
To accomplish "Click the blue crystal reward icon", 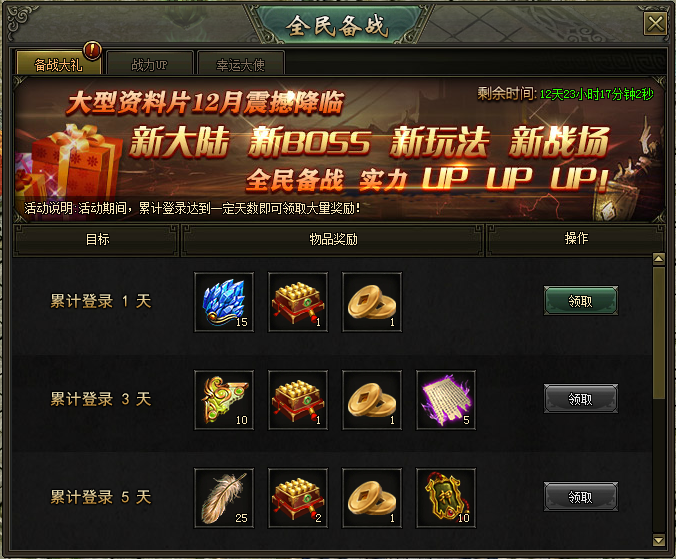I will (x=224, y=302).
